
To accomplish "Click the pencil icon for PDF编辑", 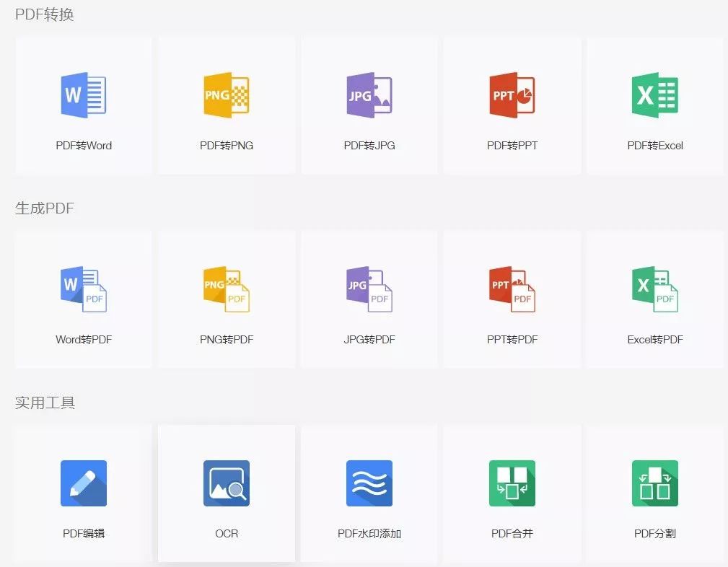I will 84,483.
